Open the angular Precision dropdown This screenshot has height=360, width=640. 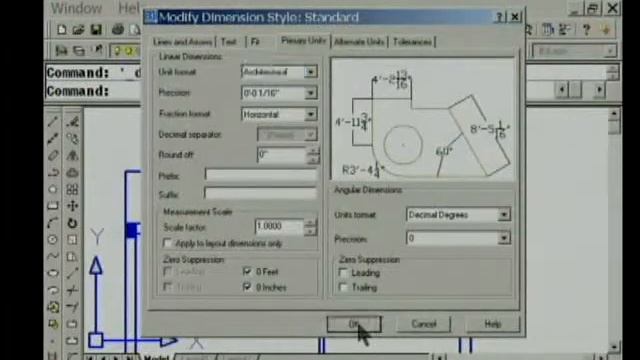coord(504,238)
